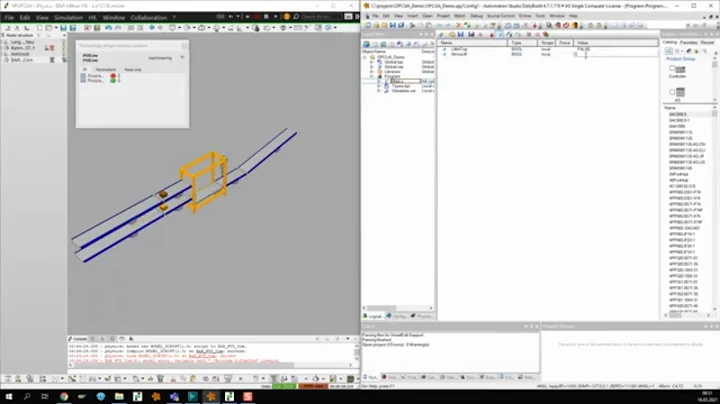720x404 pixels.
Task: Click the save icon in watch window toolbar
Action: 461,34
